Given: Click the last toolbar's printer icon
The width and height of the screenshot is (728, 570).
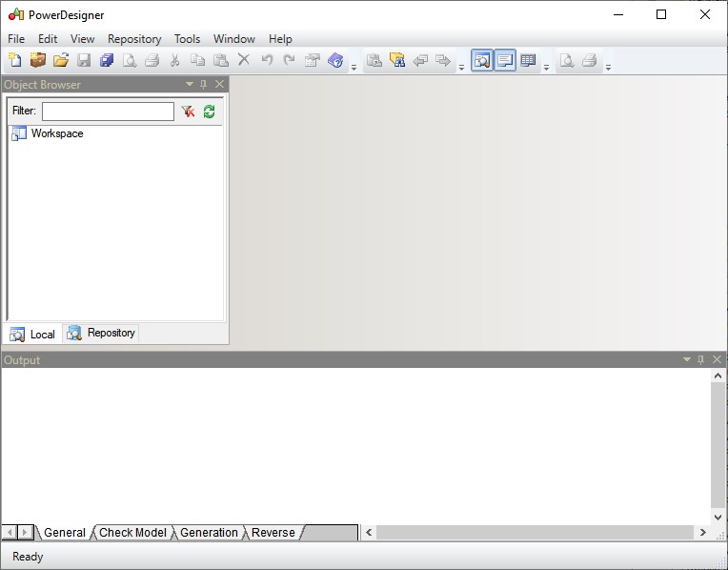Looking at the screenshot, I should point(590,60).
